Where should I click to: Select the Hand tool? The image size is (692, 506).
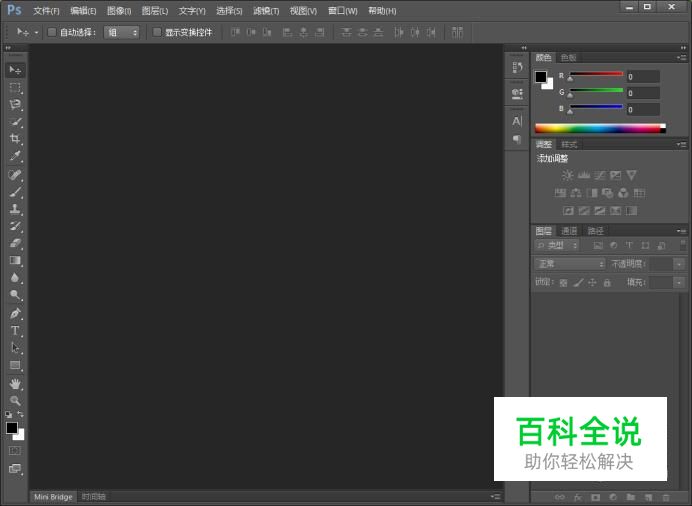(x=15, y=384)
